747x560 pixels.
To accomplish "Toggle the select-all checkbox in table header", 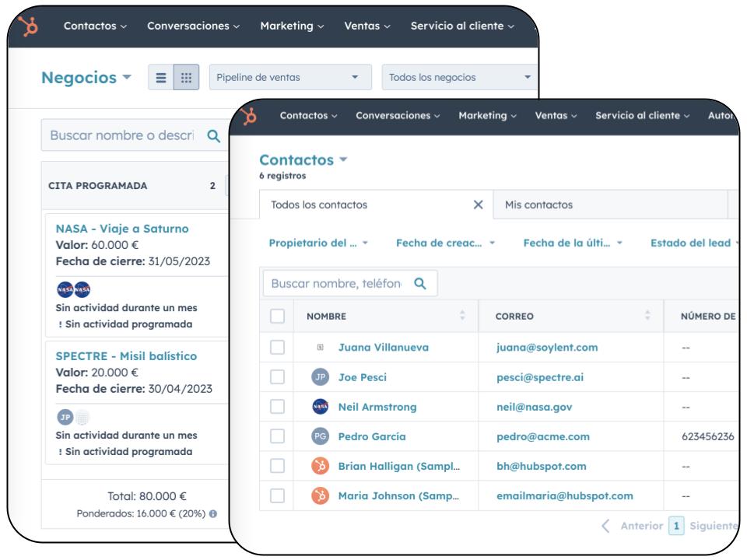I will [x=278, y=317].
